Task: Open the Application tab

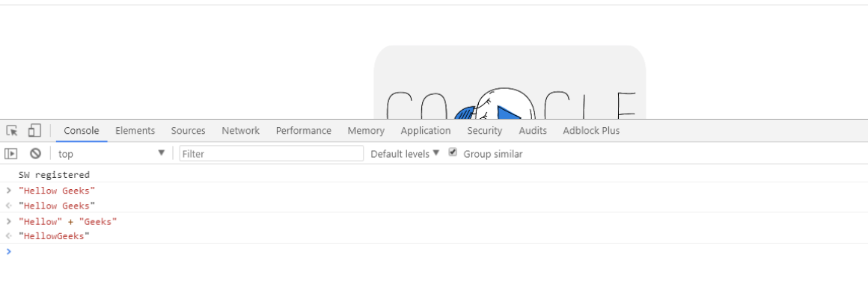Action: click(426, 131)
